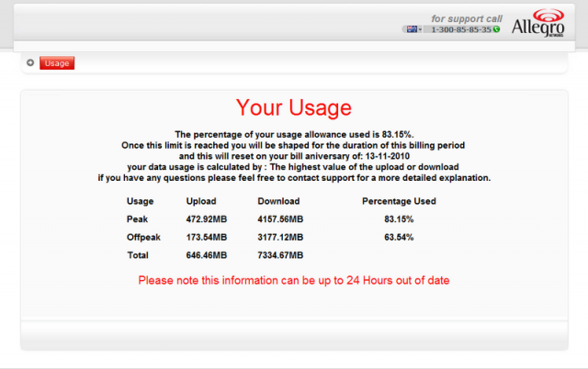Open the country flag dropdown
The width and height of the screenshot is (588, 369).
(413, 29)
